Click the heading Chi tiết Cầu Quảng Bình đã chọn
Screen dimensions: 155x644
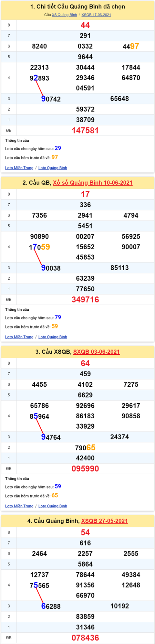coord(77,7)
